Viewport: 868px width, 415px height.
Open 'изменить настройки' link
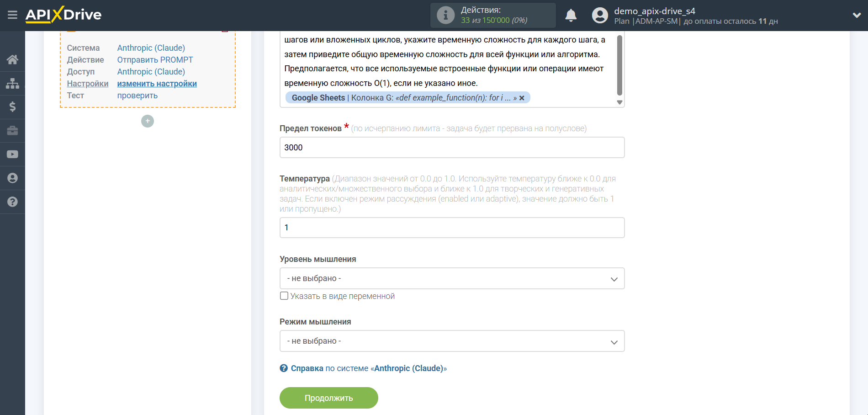157,84
